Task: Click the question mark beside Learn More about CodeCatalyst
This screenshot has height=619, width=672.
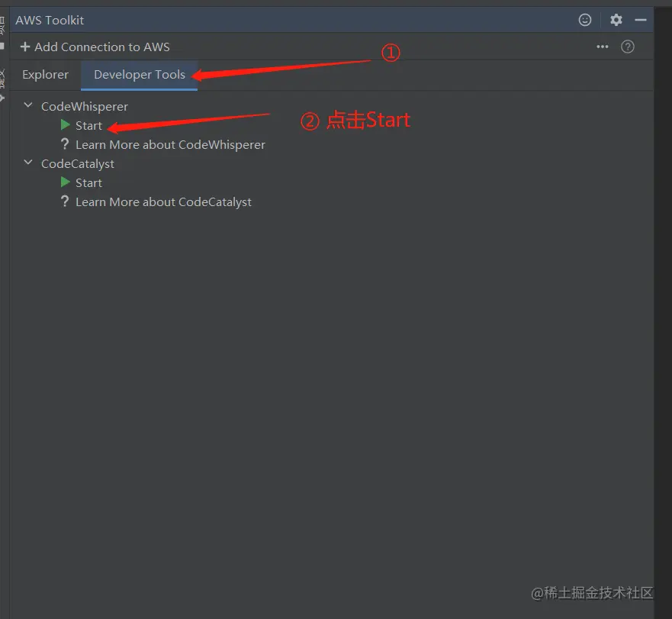Action: click(x=65, y=201)
